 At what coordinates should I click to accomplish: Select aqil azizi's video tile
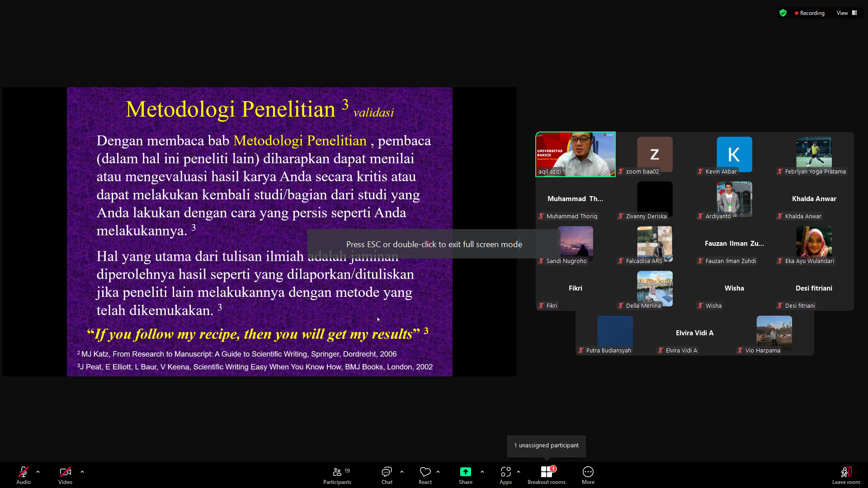tap(576, 154)
